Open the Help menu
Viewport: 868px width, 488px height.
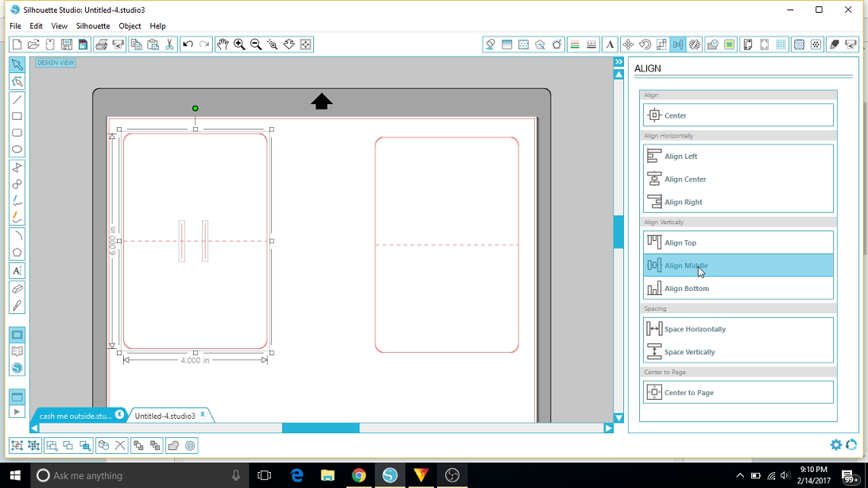157,26
